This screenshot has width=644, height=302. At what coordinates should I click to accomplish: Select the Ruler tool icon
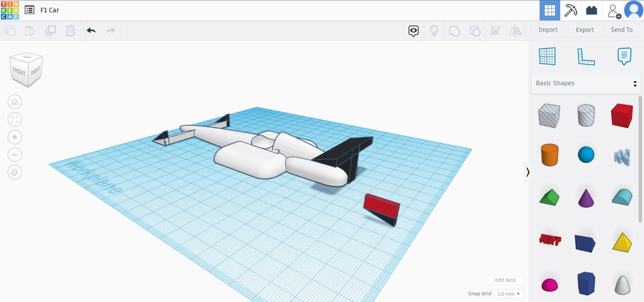click(586, 56)
